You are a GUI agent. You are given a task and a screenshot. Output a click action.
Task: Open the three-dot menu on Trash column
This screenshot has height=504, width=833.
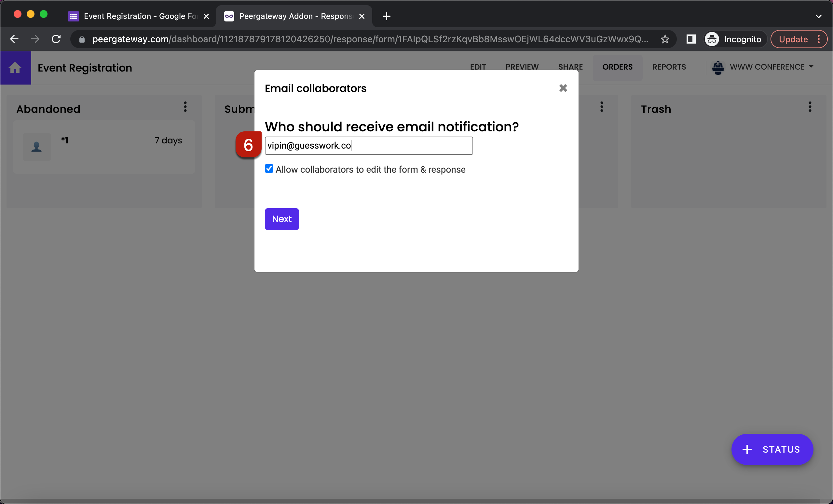coord(810,107)
